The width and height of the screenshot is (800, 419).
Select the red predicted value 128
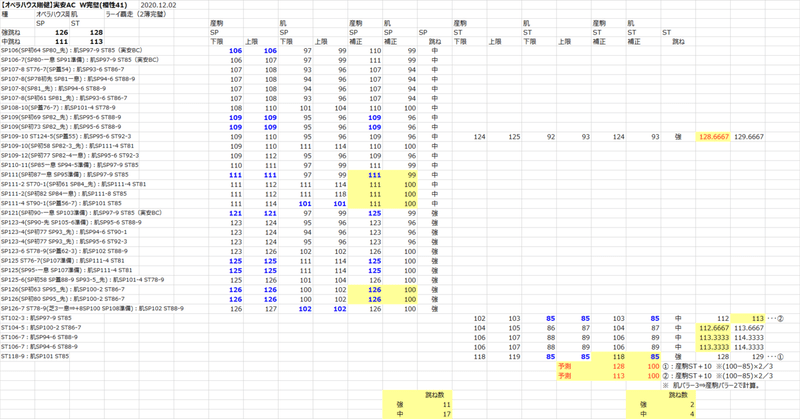pyautogui.click(x=618, y=366)
